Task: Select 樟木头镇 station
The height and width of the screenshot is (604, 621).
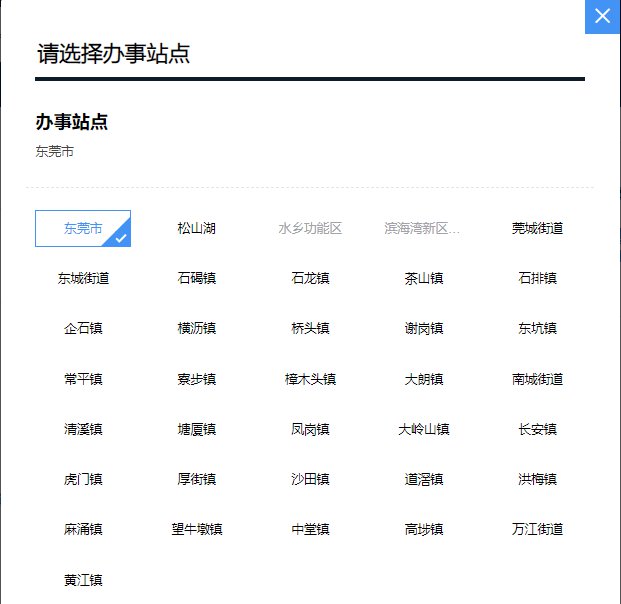Action: point(310,379)
